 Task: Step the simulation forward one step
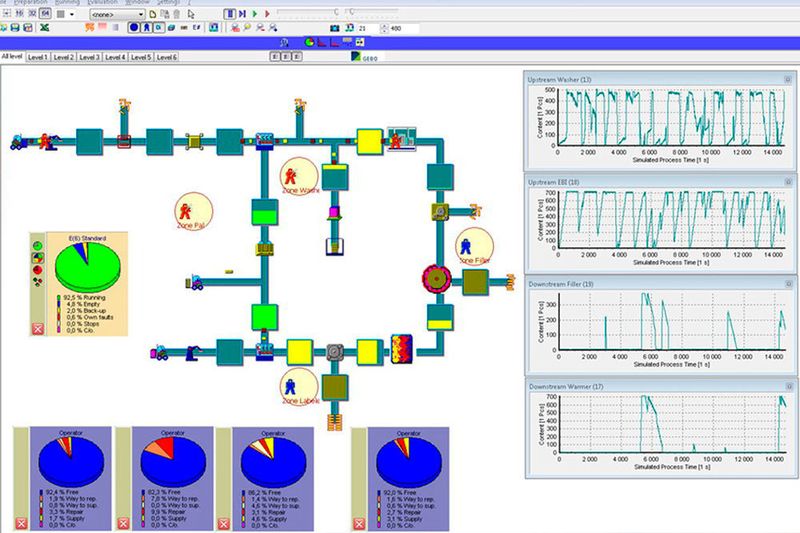pos(242,14)
